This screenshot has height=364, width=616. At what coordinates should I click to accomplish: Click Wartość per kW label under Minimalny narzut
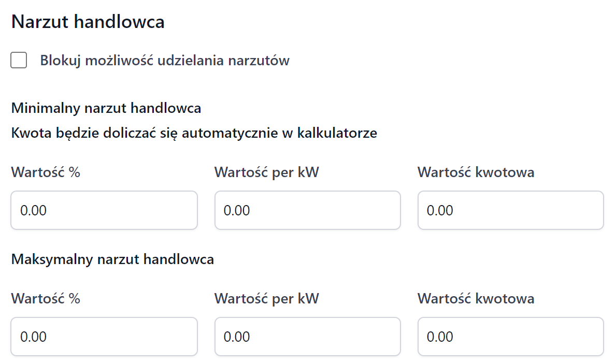[266, 172]
